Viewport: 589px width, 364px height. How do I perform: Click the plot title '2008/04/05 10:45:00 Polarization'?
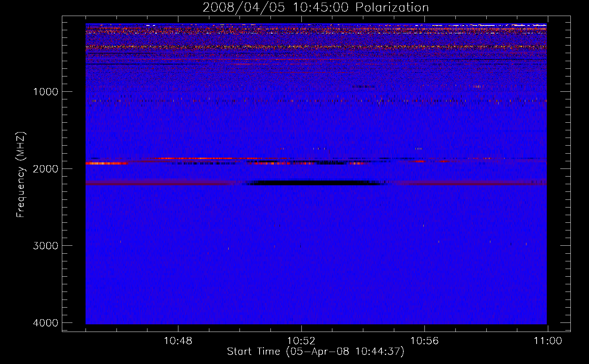tap(316, 8)
